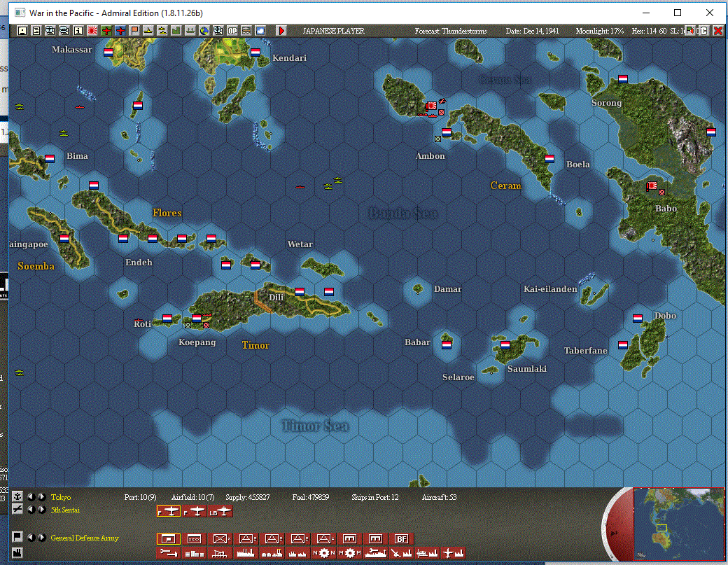
Task: Click next arrow beside General Defence Army
Action: [x=41, y=537]
